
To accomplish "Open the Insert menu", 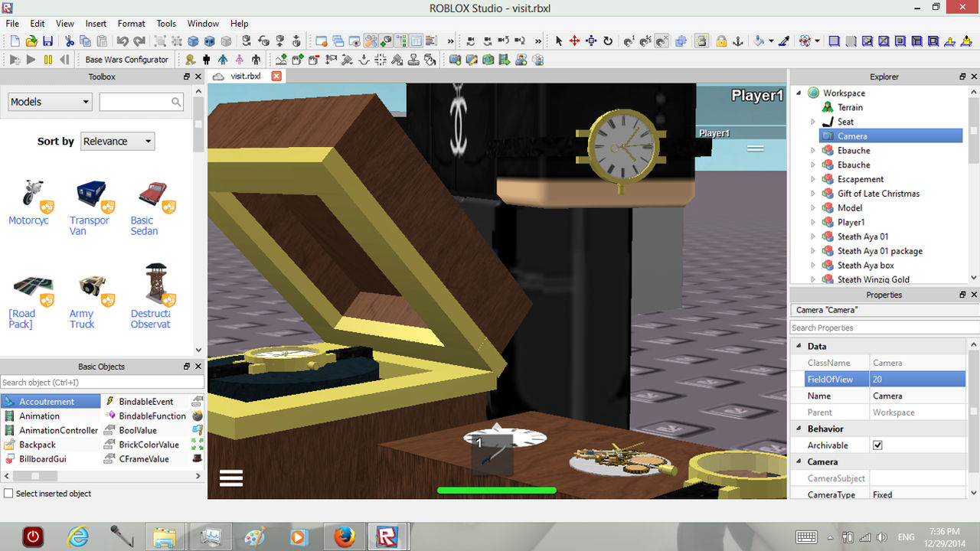I will click(x=96, y=24).
